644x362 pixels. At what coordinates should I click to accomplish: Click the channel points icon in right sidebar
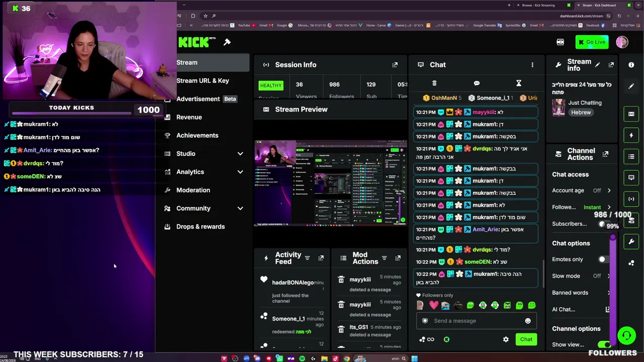pos(631,263)
